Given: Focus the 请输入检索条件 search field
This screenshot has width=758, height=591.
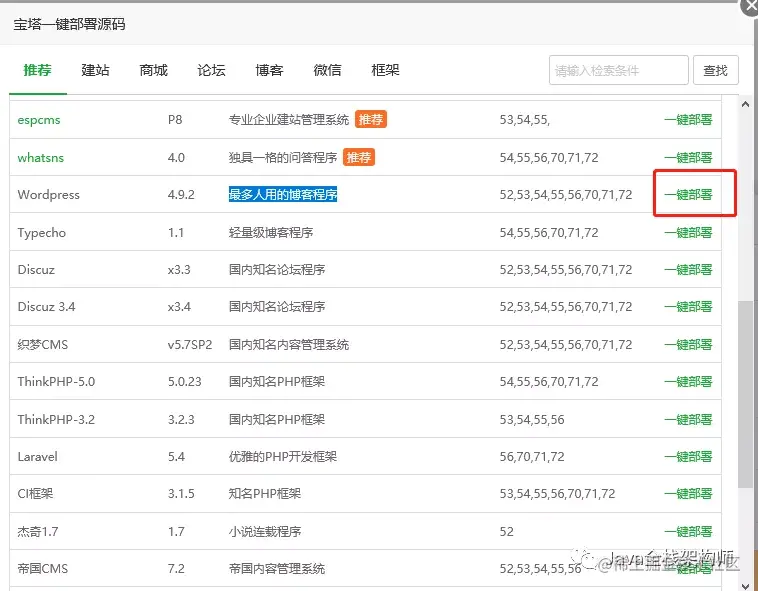Looking at the screenshot, I should (x=618, y=70).
